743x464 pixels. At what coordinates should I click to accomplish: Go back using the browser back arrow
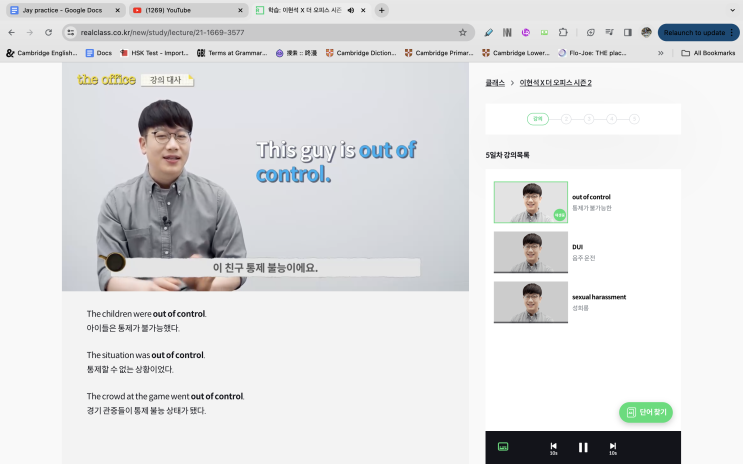click(x=11, y=32)
